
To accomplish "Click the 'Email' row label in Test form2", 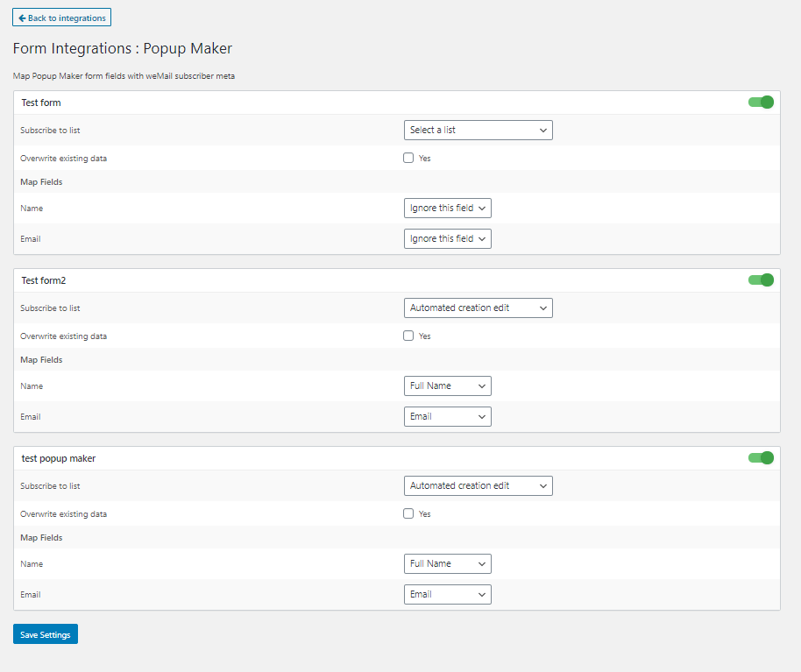I will pyautogui.click(x=31, y=417).
